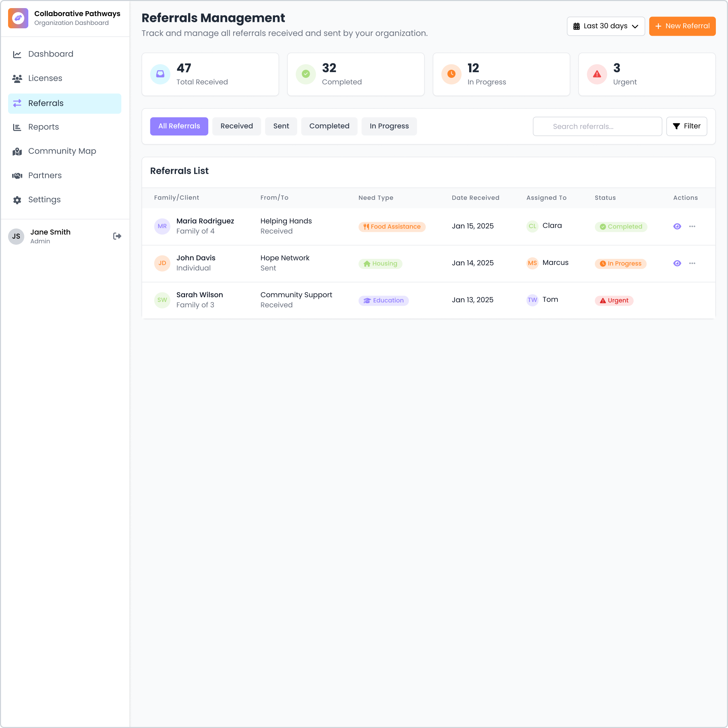Select the Licenses section icon
Image resolution: width=728 pixels, height=728 pixels.
(17, 79)
